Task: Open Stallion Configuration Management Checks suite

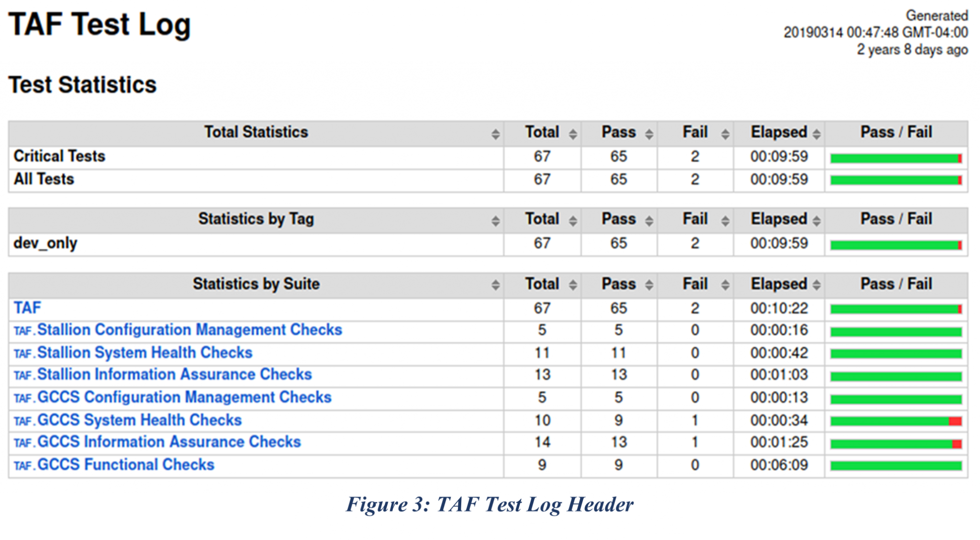Action: [x=189, y=330]
